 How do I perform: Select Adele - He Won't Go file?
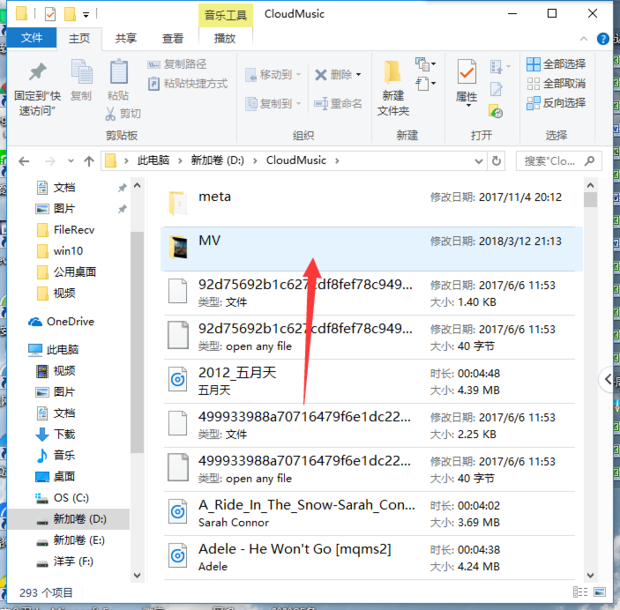370,557
